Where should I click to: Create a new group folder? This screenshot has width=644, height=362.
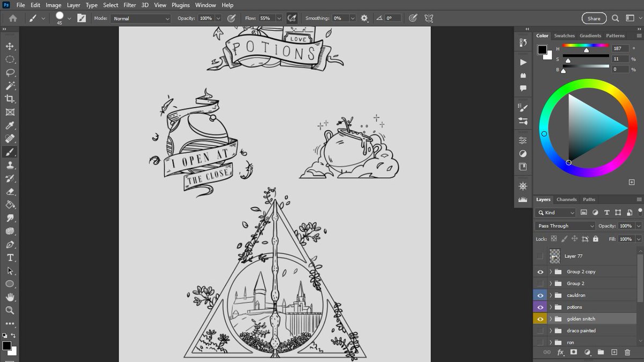pyautogui.click(x=601, y=352)
